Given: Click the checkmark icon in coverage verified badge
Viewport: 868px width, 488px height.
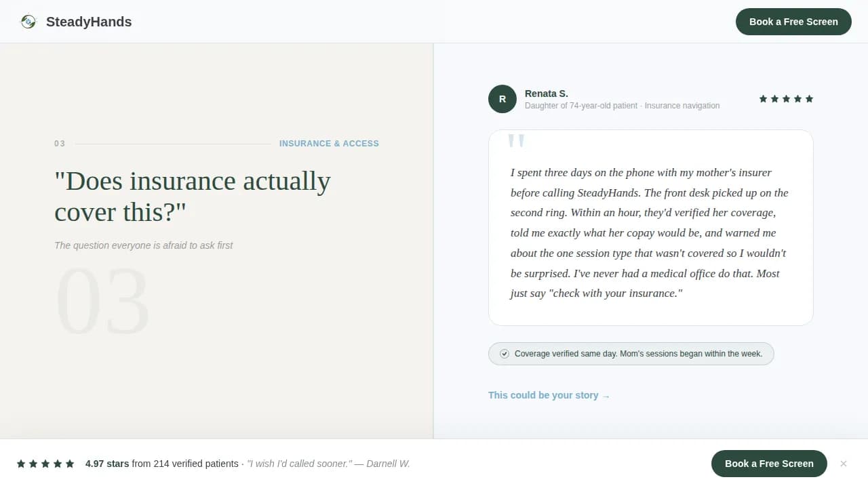Looking at the screenshot, I should click(x=505, y=354).
